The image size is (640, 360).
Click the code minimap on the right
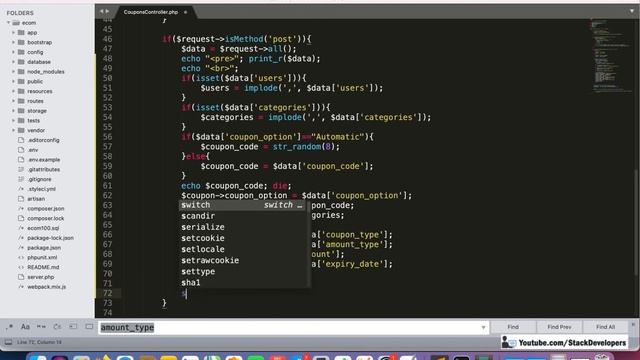click(611, 56)
